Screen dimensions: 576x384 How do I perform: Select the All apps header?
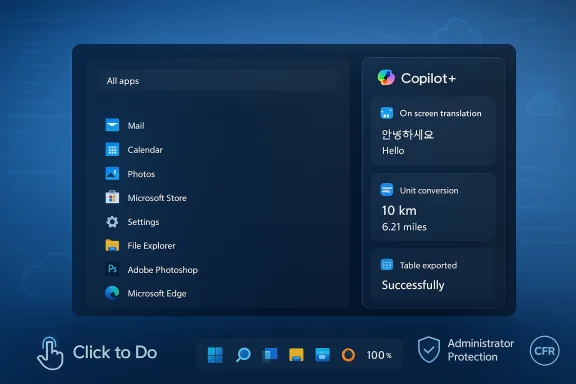(218, 81)
